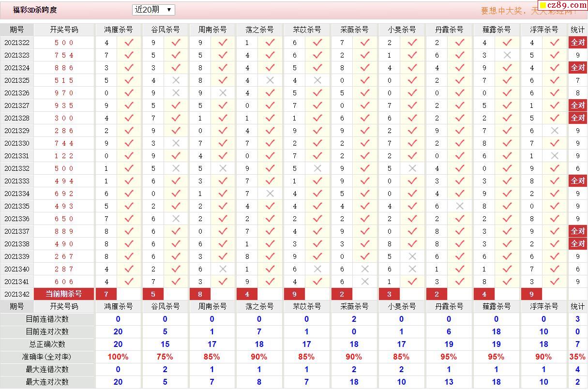
Task: Click red current-kill number 7 under 鸿雁杀号
Action: pyautogui.click(x=106, y=294)
